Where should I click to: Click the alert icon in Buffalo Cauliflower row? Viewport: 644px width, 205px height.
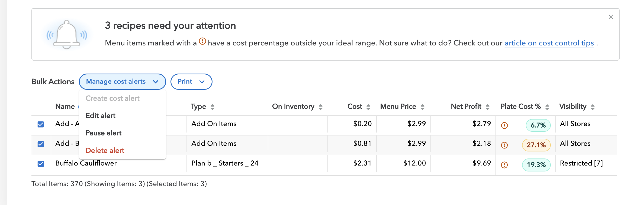(504, 165)
